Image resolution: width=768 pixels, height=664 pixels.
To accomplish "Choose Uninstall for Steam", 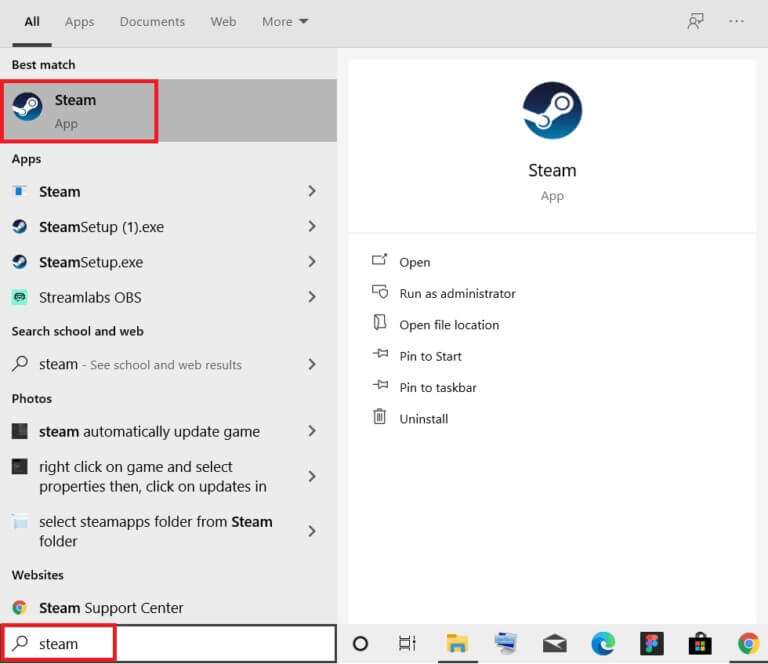I will pyautogui.click(x=424, y=419).
